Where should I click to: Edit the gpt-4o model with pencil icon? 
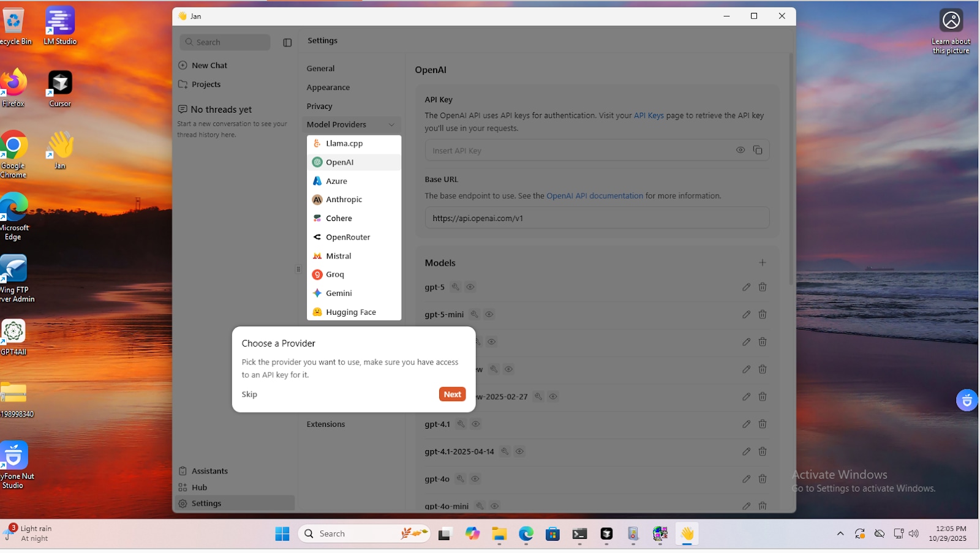pos(746,479)
